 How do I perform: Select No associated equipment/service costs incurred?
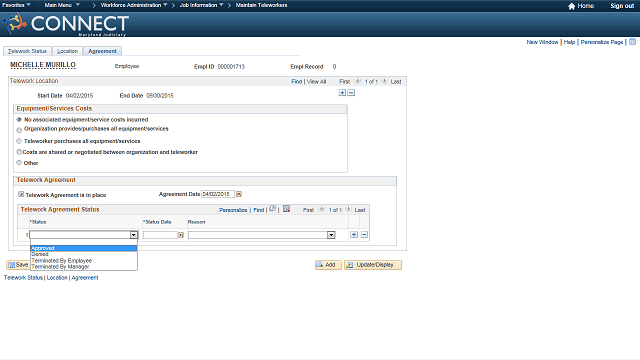pos(19,120)
